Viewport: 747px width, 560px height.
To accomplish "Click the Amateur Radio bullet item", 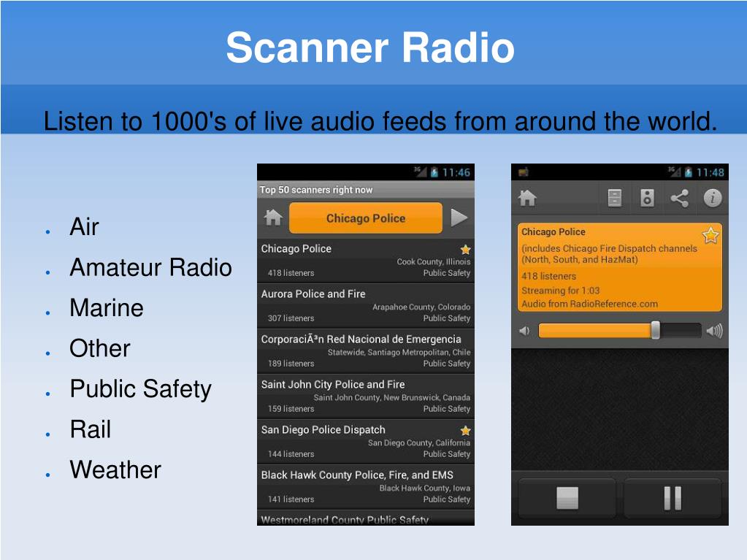I will click(150, 267).
